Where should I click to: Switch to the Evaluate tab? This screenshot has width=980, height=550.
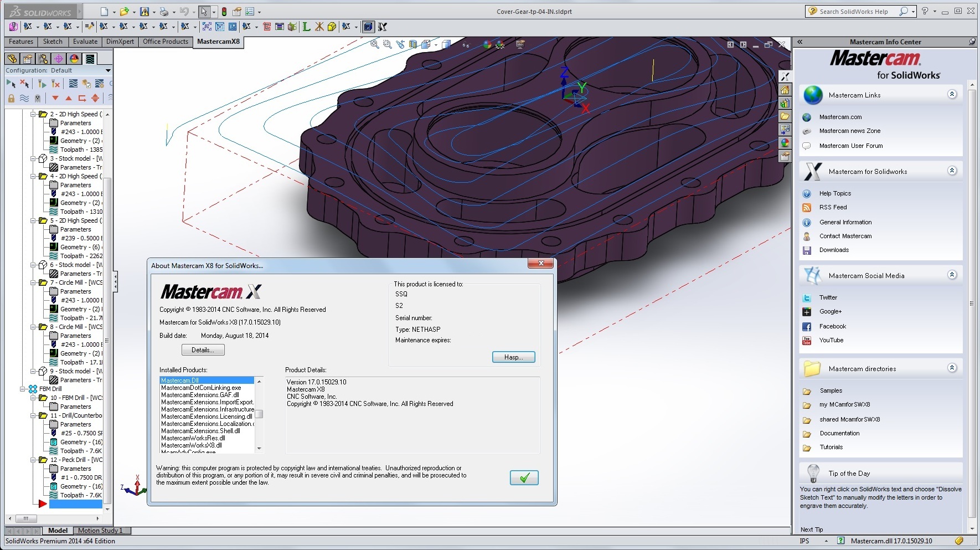point(85,42)
